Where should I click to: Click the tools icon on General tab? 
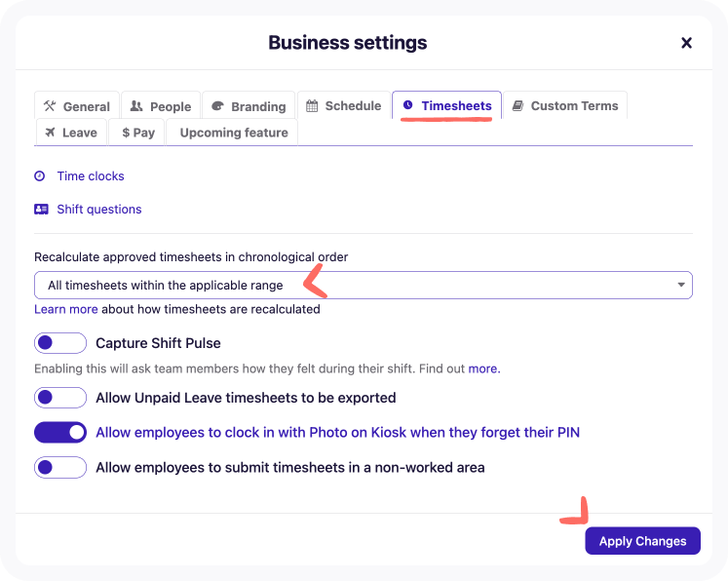pos(50,106)
